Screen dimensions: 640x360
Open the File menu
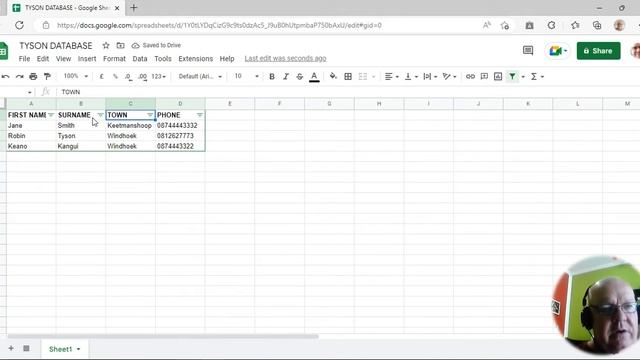(x=24, y=59)
